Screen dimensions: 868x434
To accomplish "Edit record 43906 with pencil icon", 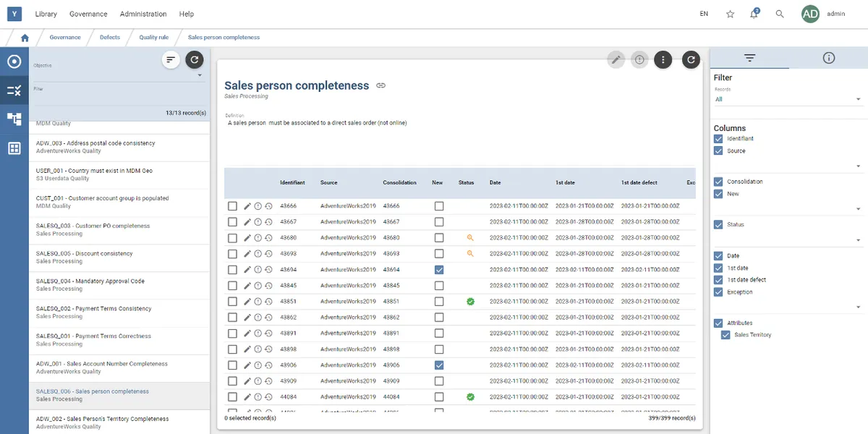I will pos(247,365).
